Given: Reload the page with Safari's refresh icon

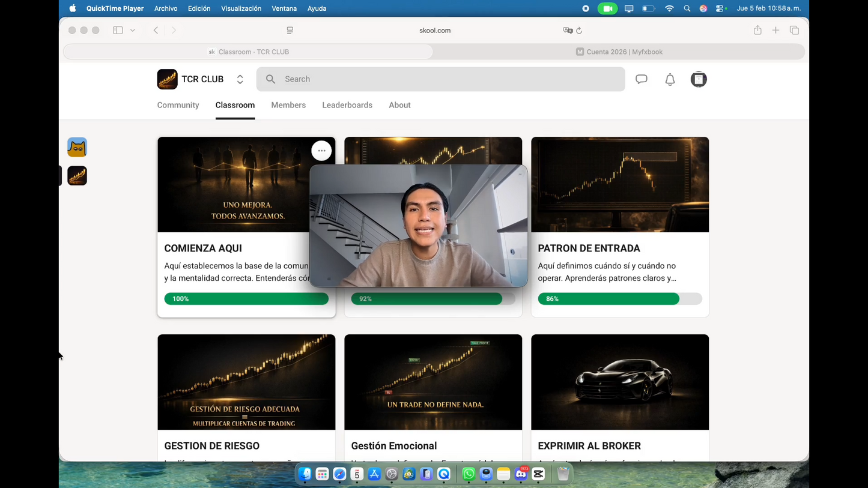Looking at the screenshot, I should click(x=578, y=30).
